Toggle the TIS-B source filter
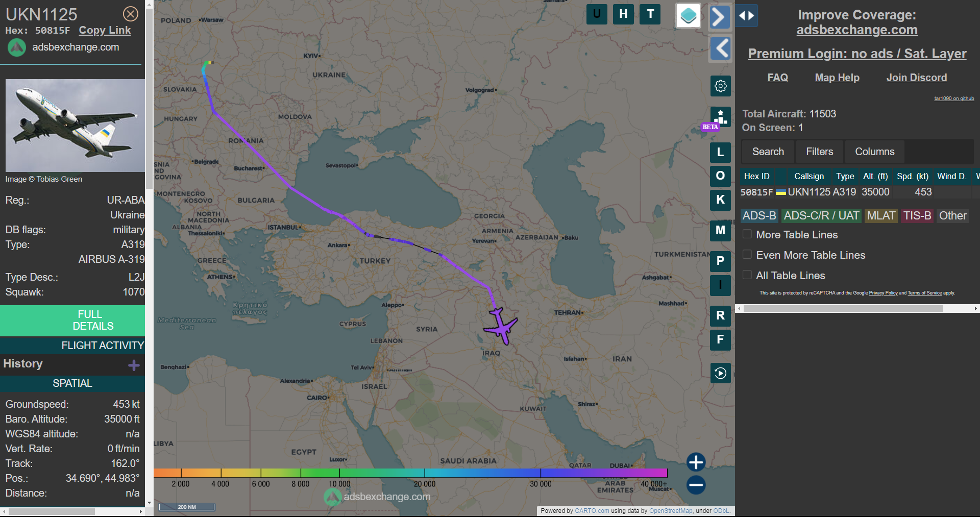The height and width of the screenshot is (517, 980). [x=917, y=216]
